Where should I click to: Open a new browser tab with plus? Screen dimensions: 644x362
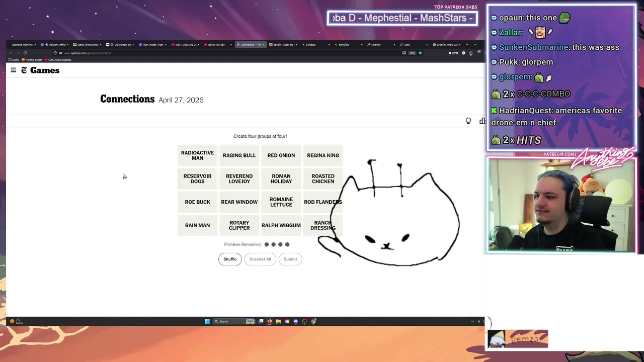467,44
